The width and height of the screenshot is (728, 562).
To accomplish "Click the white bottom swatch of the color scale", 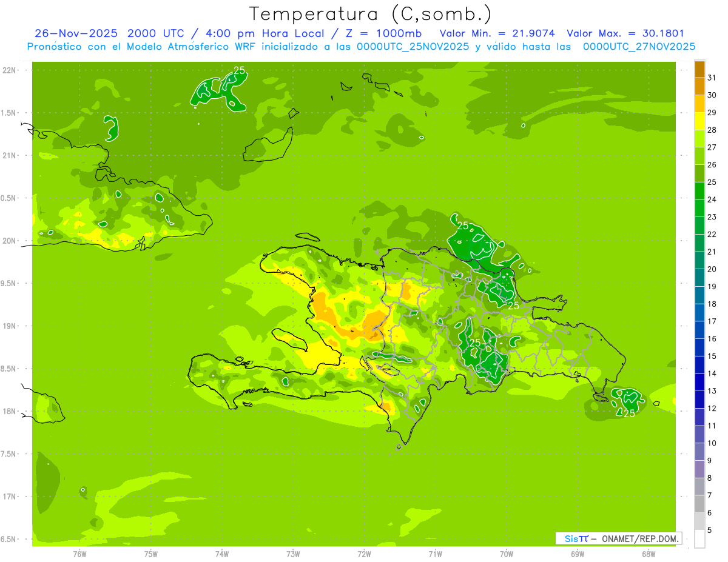I will tap(699, 538).
